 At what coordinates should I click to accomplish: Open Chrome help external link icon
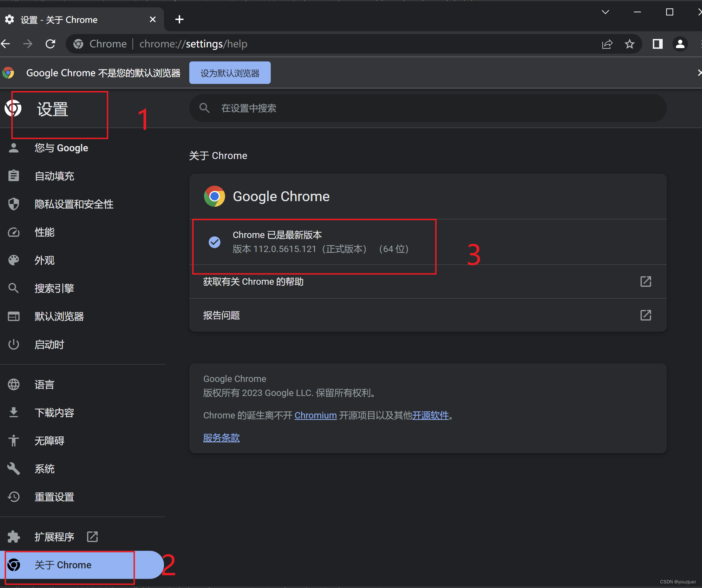pos(645,282)
